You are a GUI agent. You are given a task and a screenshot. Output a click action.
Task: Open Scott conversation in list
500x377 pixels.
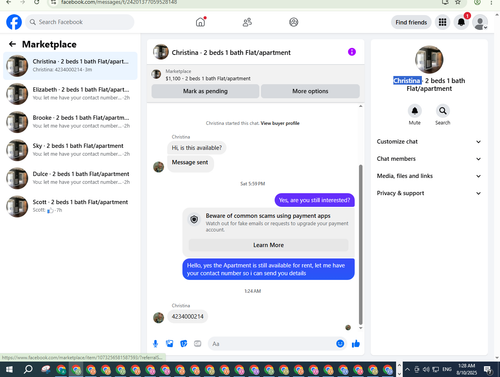70,206
